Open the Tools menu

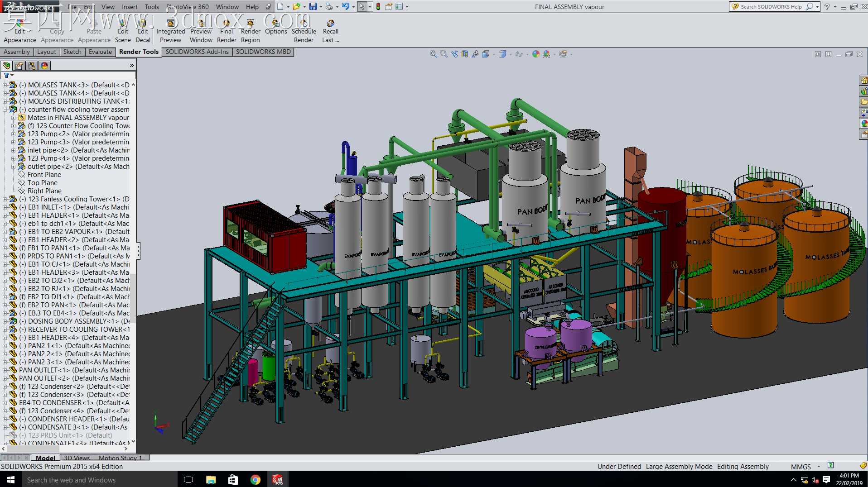click(152, 7)
